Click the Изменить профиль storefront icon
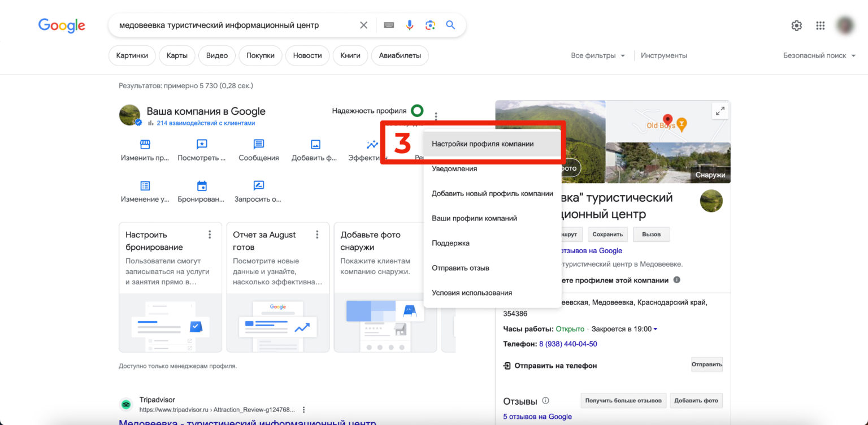The image size is (868, 425). point(145,145)
